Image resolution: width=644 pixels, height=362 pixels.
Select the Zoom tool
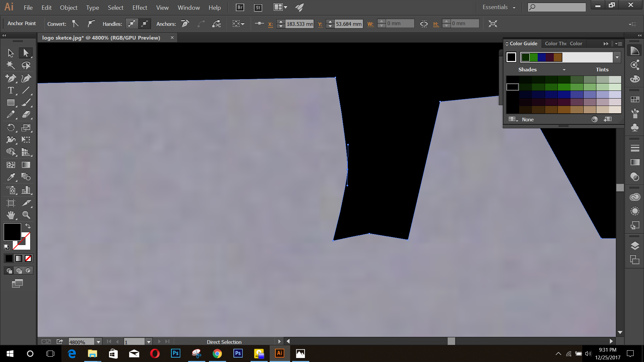click(x=26, y=215)
